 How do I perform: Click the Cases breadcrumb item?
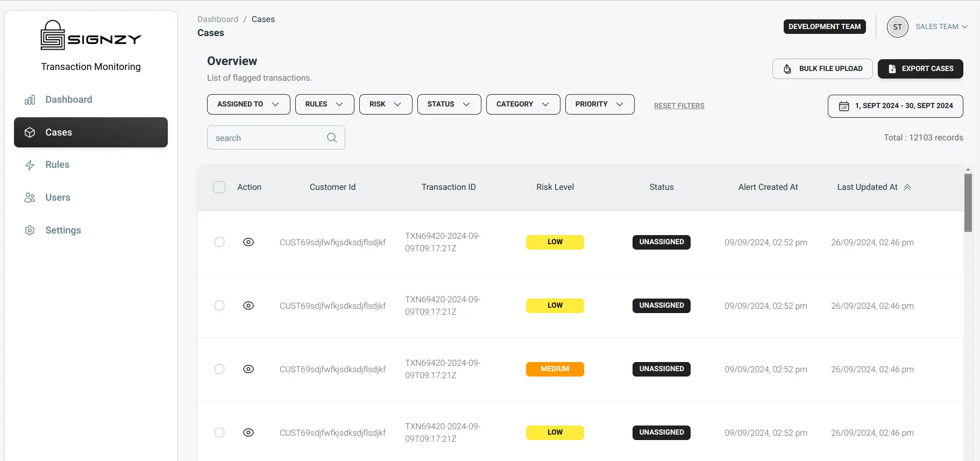point(263,19)
